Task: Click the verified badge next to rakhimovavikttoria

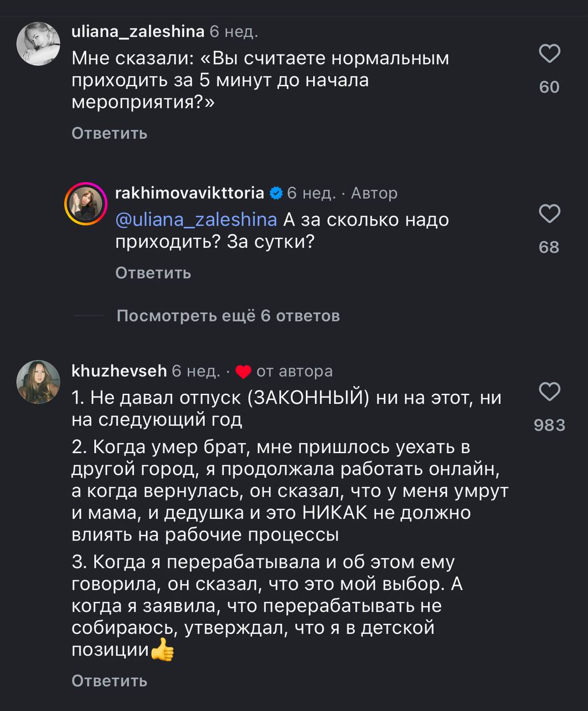Action: coord(276,193)
